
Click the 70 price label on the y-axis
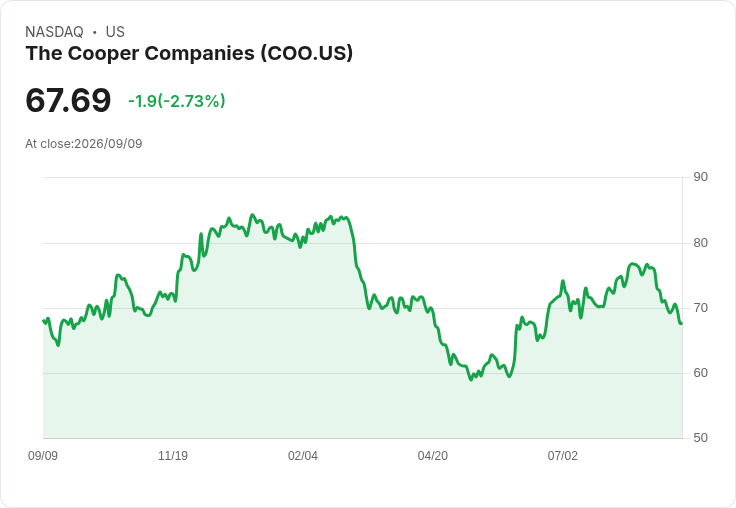click(x=700, y=308)
